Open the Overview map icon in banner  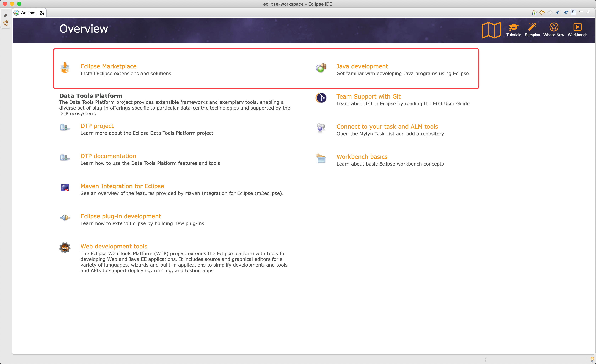491,30
